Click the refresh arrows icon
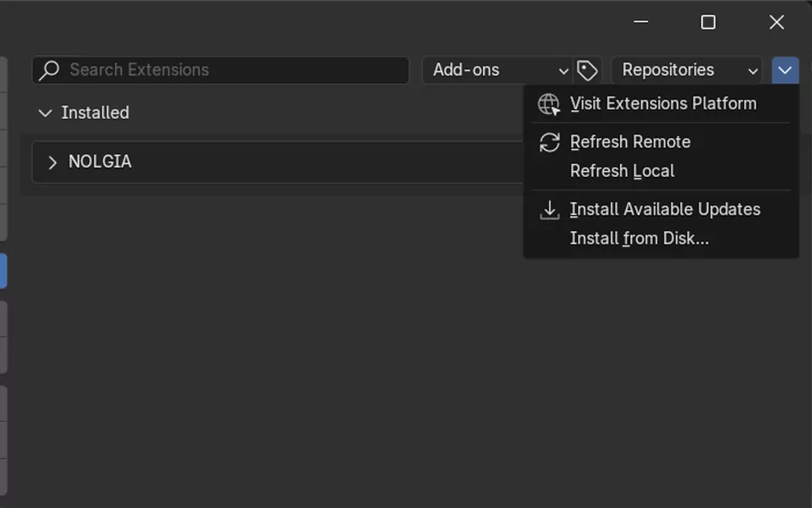Screen dimensions: 812x508 point(550,142)
